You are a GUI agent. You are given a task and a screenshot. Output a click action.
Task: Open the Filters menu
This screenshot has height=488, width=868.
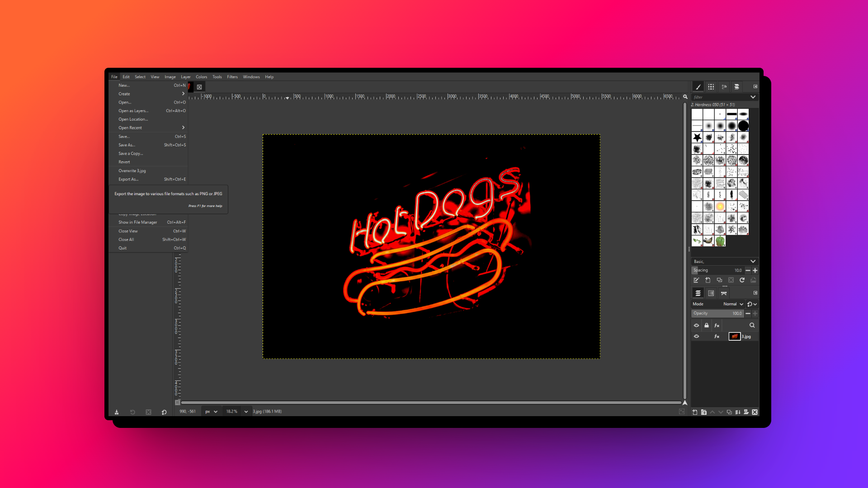tap(232, 77)
